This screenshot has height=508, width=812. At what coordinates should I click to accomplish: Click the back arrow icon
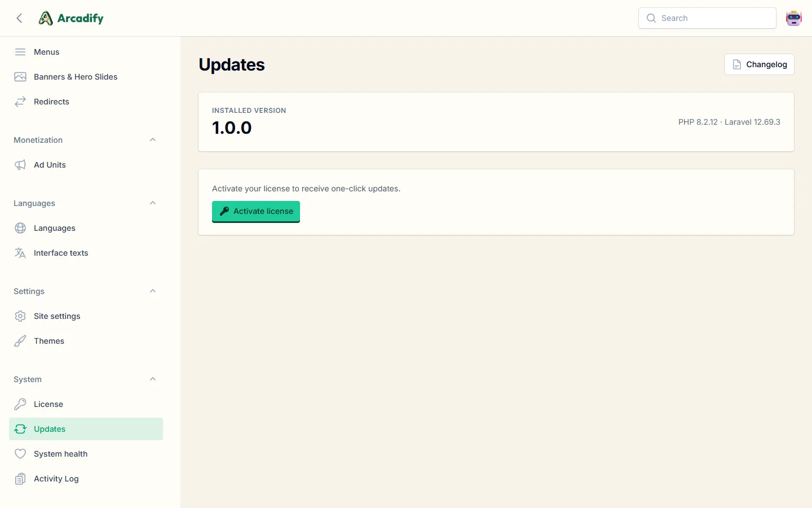coord(20,18)
